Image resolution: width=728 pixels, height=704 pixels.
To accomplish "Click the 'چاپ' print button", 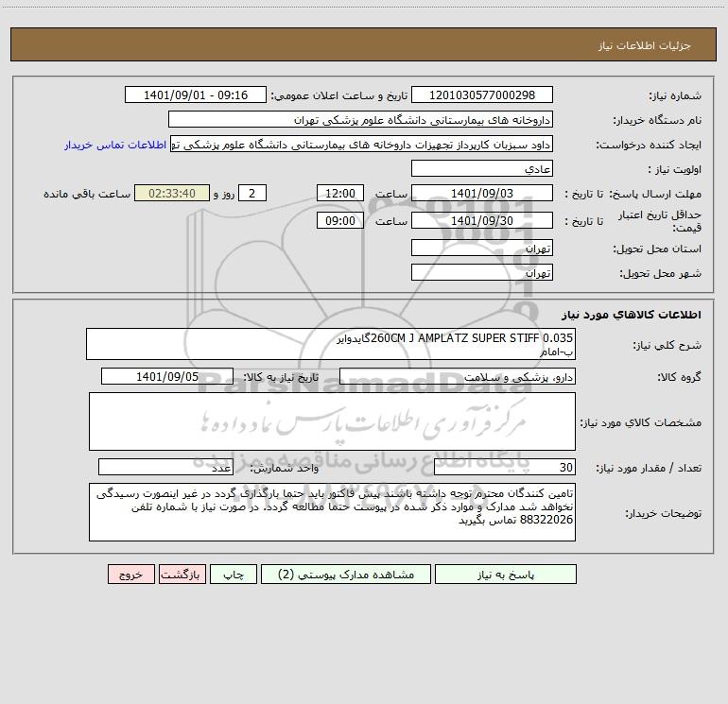I will pos(234,575).
